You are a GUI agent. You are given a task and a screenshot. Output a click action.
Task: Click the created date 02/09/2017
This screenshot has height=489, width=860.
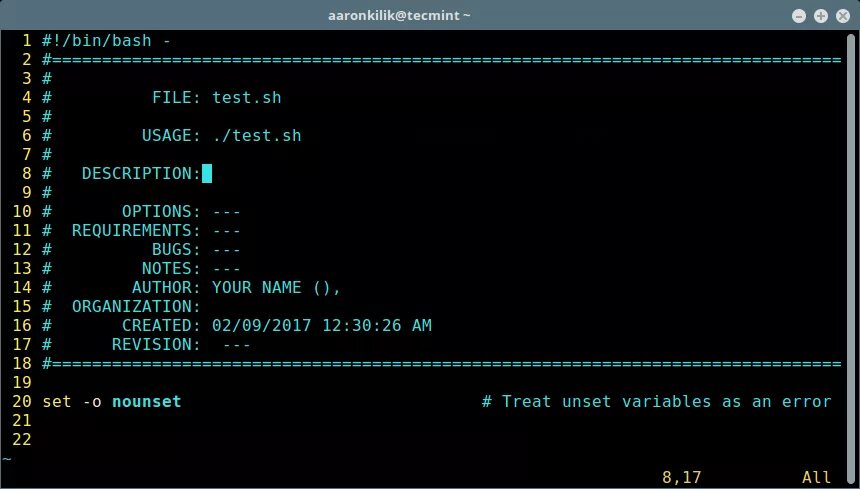pos(262,325)
